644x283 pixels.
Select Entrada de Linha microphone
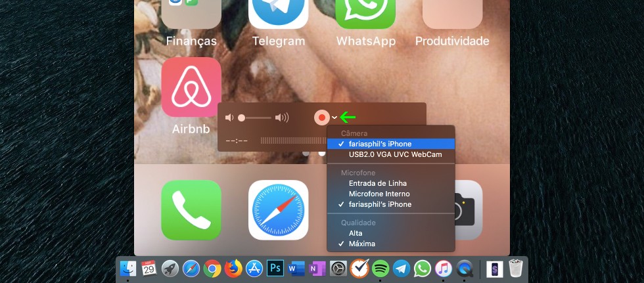(x=391, y=183)
